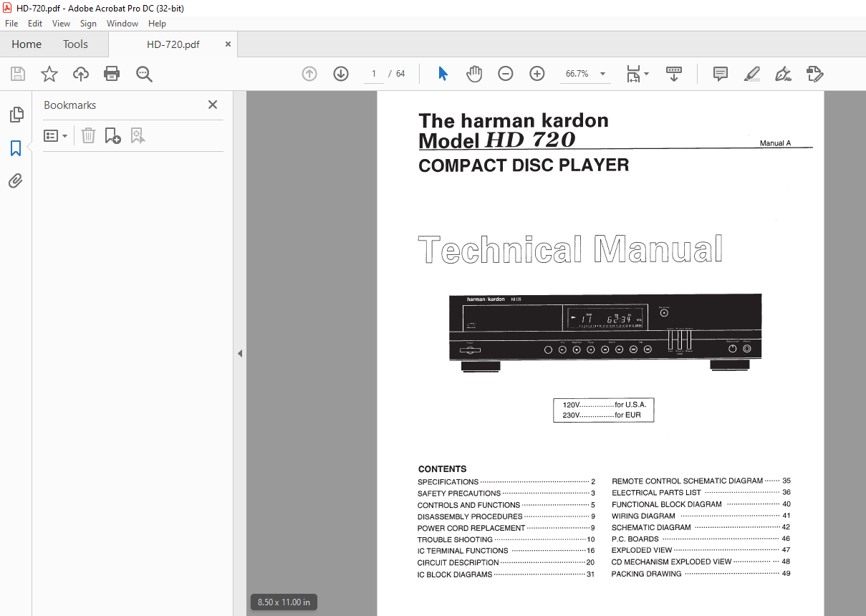
Task: Select the HD-720.pdf document tab
Action: tap(173, 44)
